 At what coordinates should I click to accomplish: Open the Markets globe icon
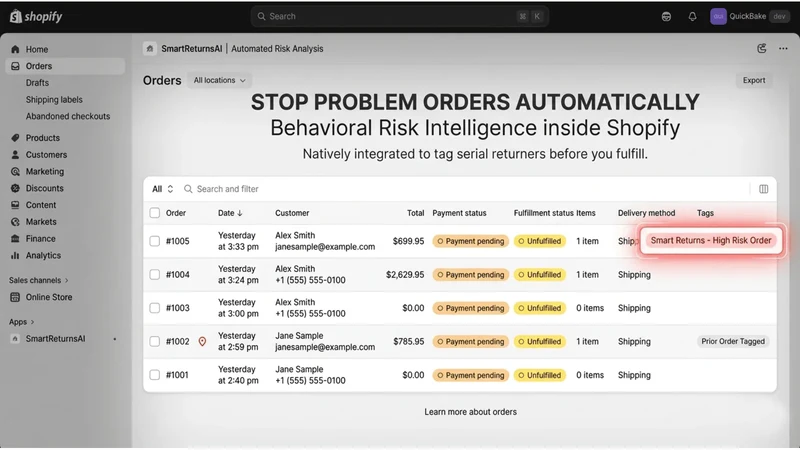point(15,222)
